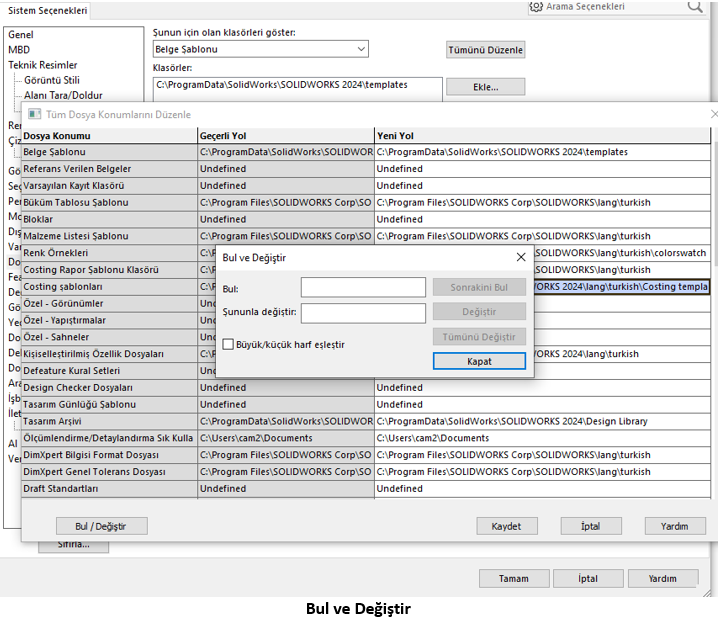Click Kaydet to save file locations
The width and height of the screenshot is (719, 627).
506,526
